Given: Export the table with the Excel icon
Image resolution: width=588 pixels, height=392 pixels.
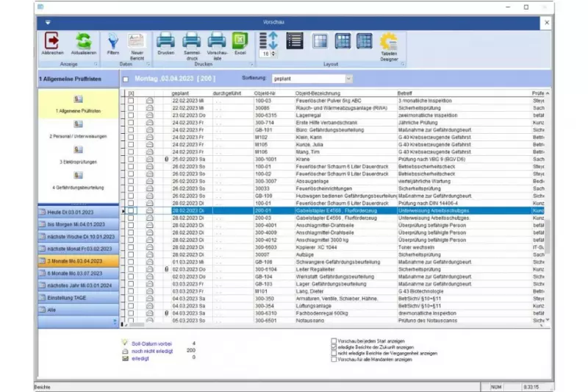Looking at the screenshot, I should click(x=240, y=41).
